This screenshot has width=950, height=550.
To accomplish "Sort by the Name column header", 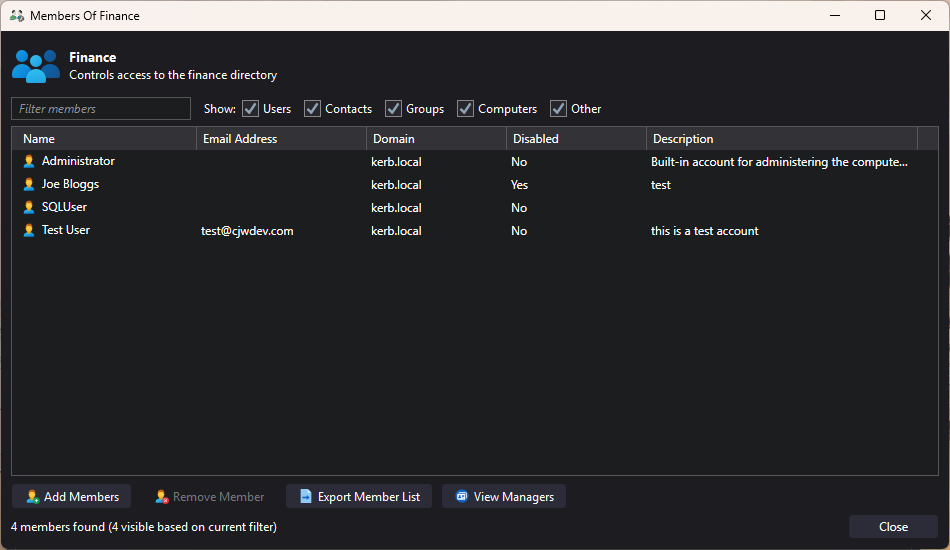I will (x=104, y=139).
